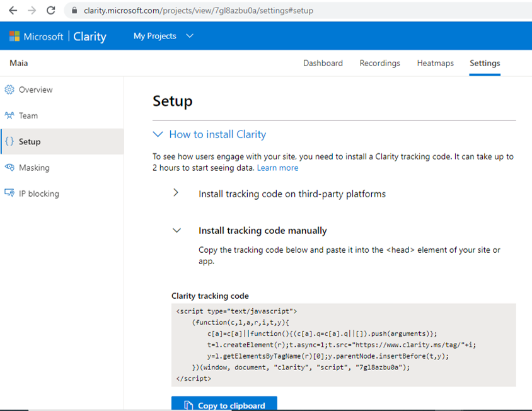The width and height of the screenshot is (532, 411).
Task: Click the browser forward arrow
Action: point(32,11)
